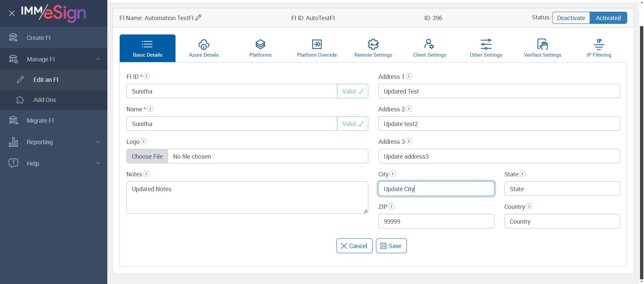Switch status to Deactivate
The height and width of the screenshot is (284, 644).
click(x=571, y=18)
